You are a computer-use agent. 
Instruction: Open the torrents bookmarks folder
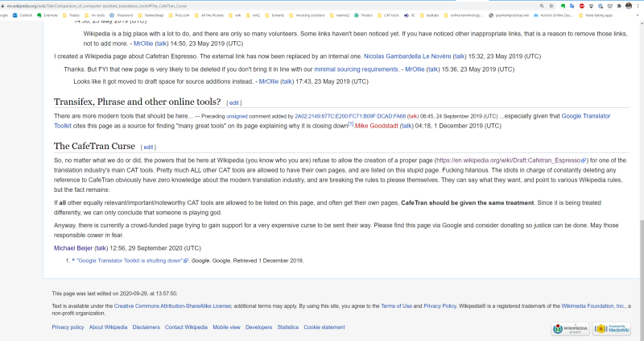(x=275, y=15)
